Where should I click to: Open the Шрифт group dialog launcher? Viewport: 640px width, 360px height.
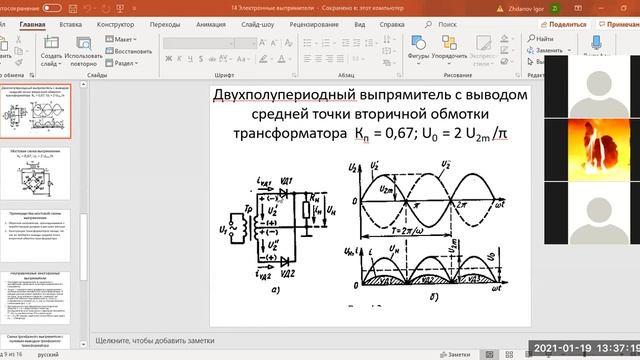pyautogui.click(x=294, y=76)
